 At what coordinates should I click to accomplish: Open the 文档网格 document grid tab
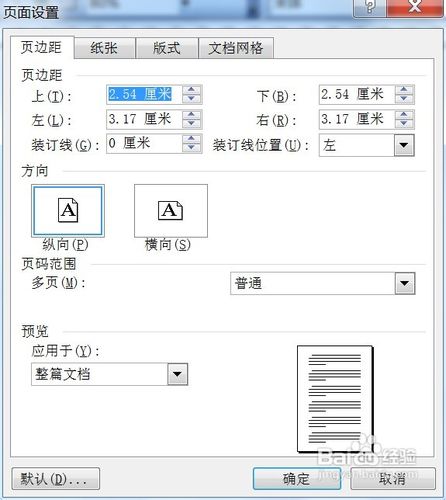pyautogui.click(x=236, y=48)
